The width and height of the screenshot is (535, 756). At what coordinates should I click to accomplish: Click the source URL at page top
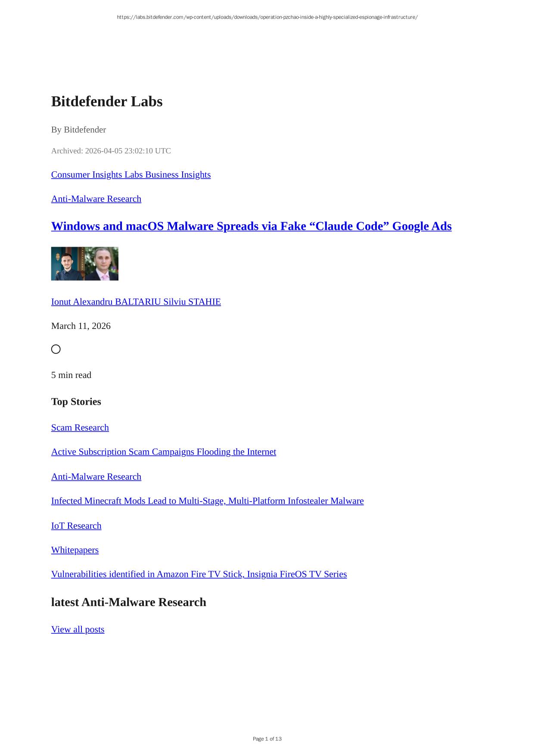click(267, 17)
